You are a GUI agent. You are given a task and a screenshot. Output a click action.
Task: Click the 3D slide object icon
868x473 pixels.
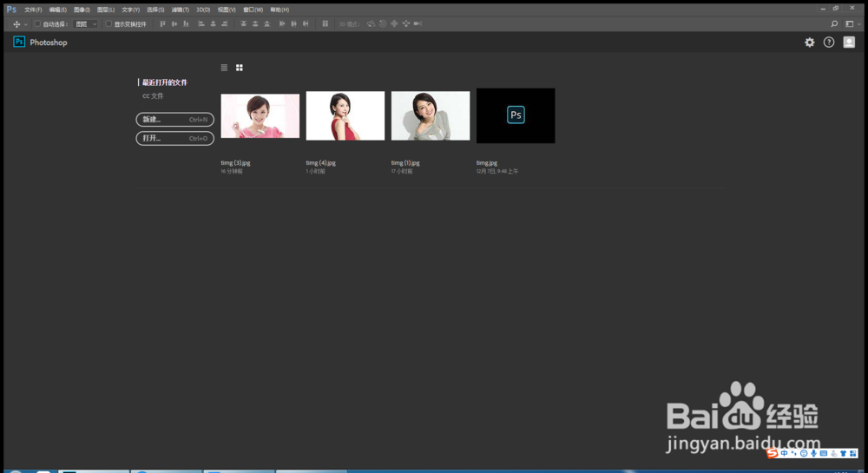pyautogui.click(x=405, y=23)
